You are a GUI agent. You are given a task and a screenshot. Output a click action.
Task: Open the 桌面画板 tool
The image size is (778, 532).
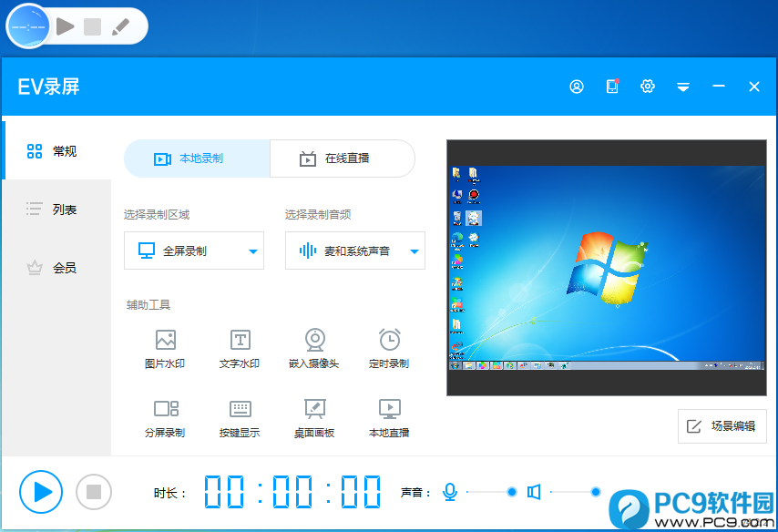pyautogui.click(x=314, y=418)
